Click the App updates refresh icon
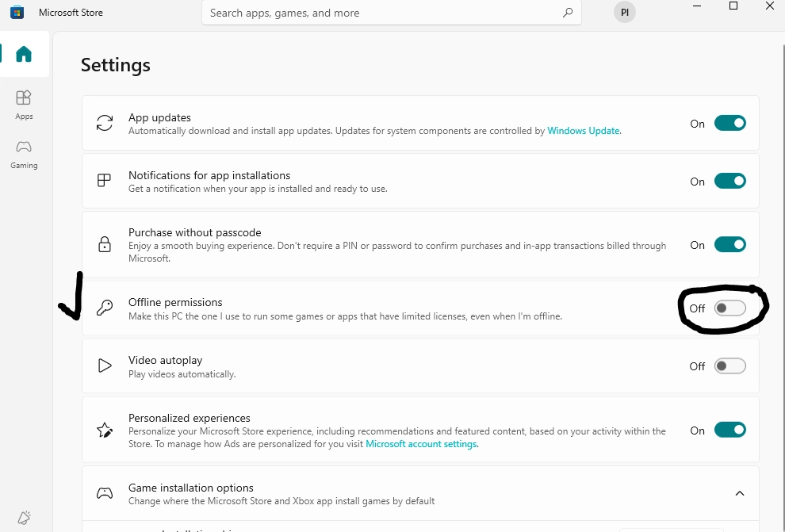This screenshot has width=785, height=532. [104, 124]
